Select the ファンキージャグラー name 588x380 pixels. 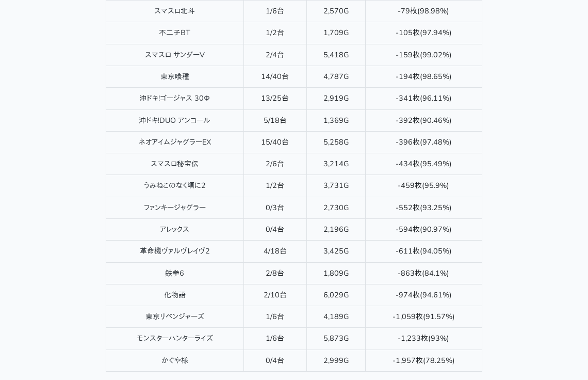coord(174,208)
